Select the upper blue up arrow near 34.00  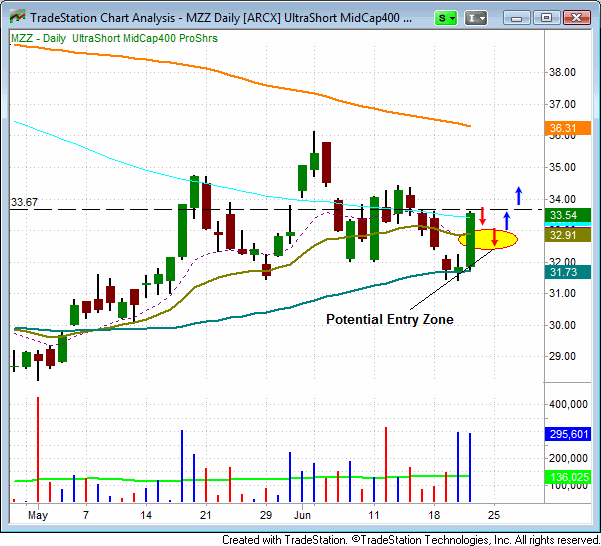coord(518,194)
